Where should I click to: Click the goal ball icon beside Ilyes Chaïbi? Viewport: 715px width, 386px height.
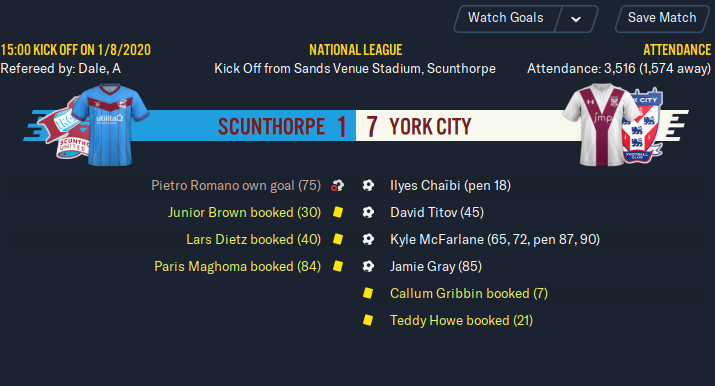(368, 185)
